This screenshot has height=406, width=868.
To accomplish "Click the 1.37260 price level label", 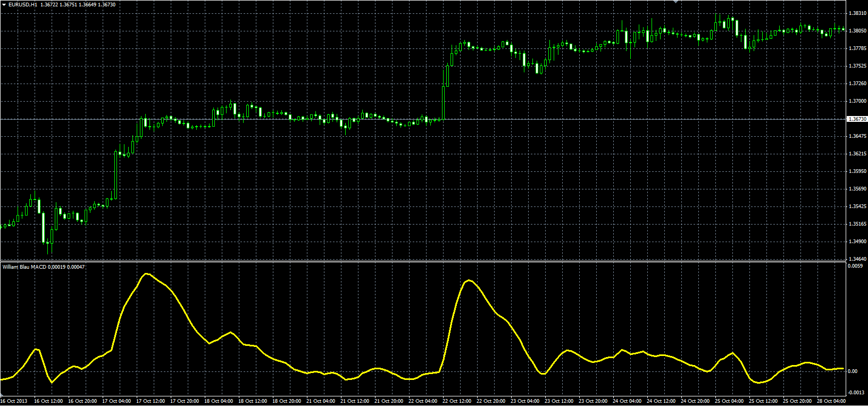I will (x=857, y=84).
